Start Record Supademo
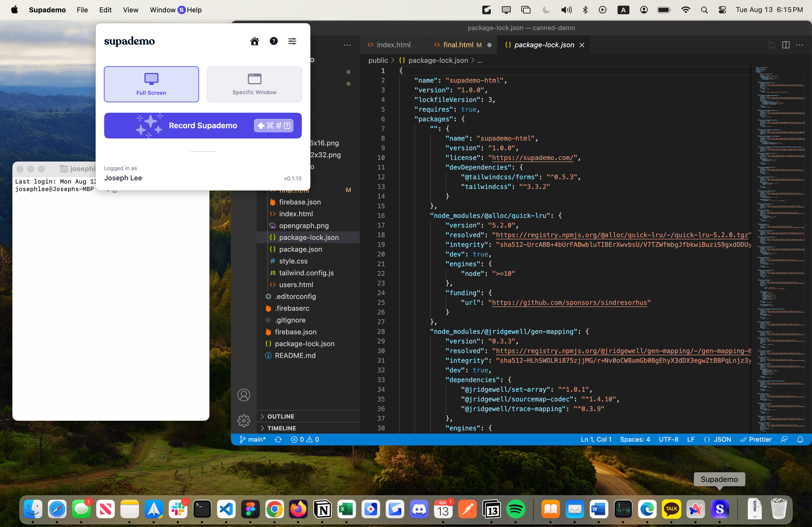 tap(203, 125)
